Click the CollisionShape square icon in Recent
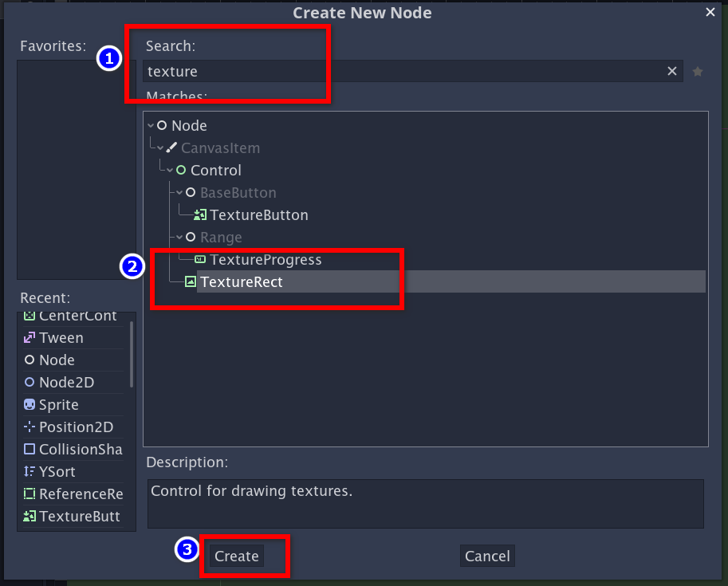The width and height of the screenshot is (728, 586). tap(30, 449)
